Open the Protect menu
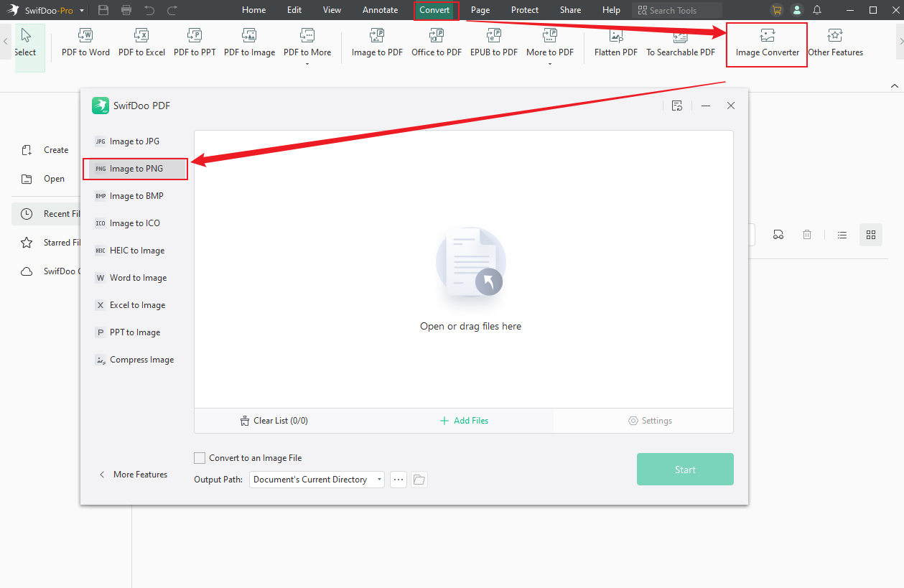The height and width of the screenshot is (588, 904). (x=524, y=10)
